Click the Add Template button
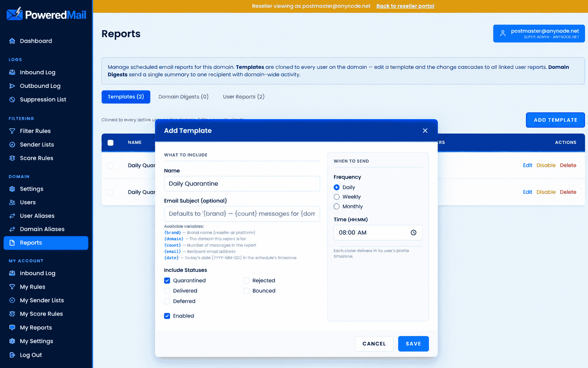 [x=555, y=120]
